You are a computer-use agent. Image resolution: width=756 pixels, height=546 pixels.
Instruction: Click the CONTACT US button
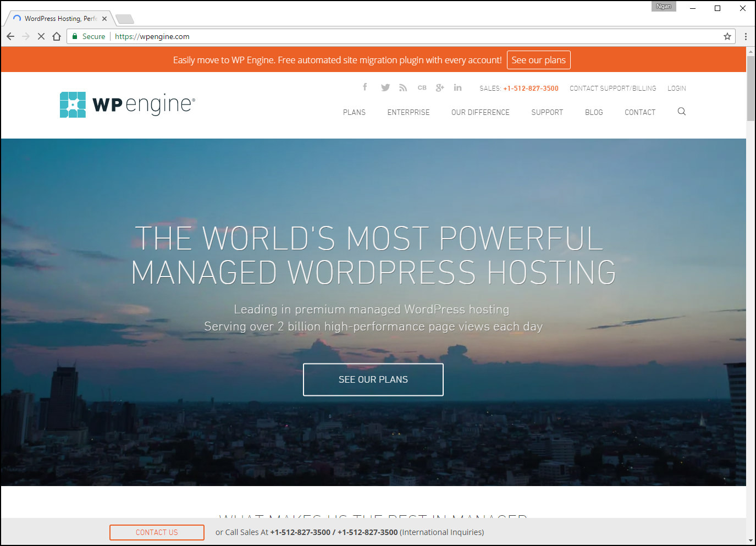pos(157,532)
